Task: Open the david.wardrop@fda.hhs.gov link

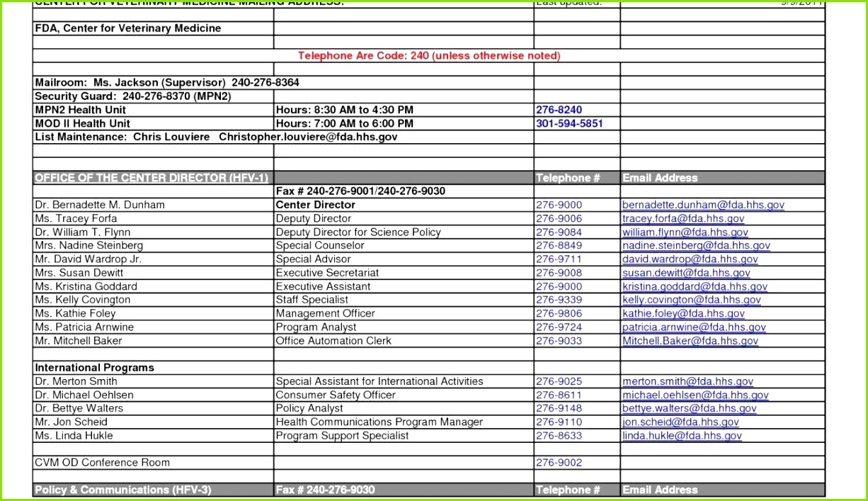Action: (x=690, y=259)
